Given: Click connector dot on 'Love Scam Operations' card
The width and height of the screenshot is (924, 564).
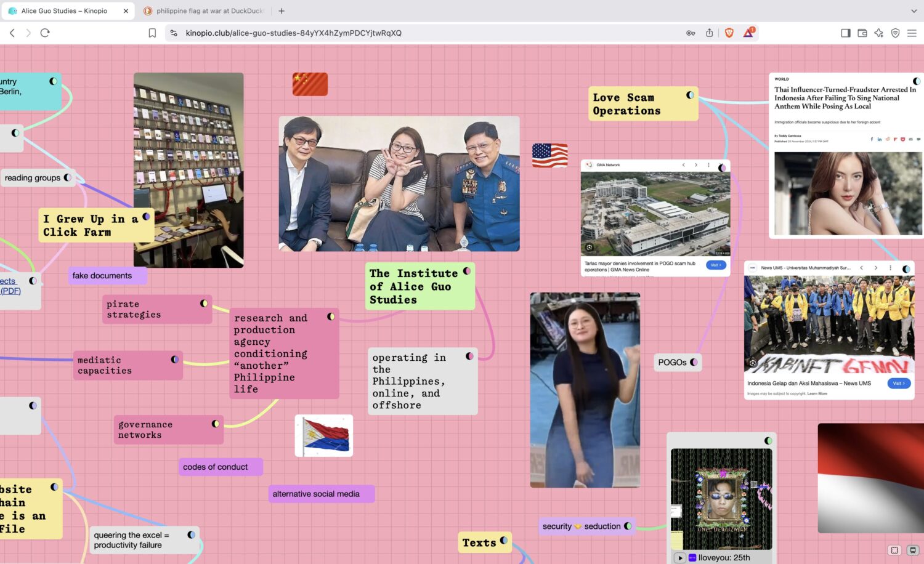Looking at the screenshot, I should click(690, 95).
